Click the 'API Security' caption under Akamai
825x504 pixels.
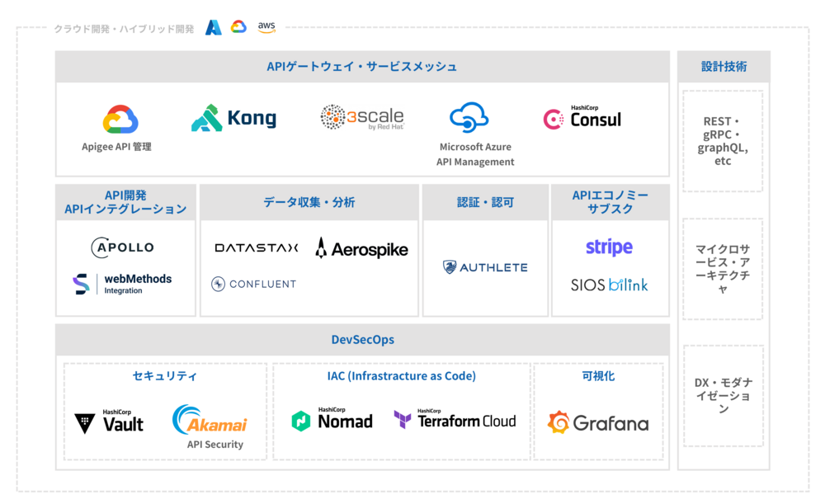pos(215,445)
